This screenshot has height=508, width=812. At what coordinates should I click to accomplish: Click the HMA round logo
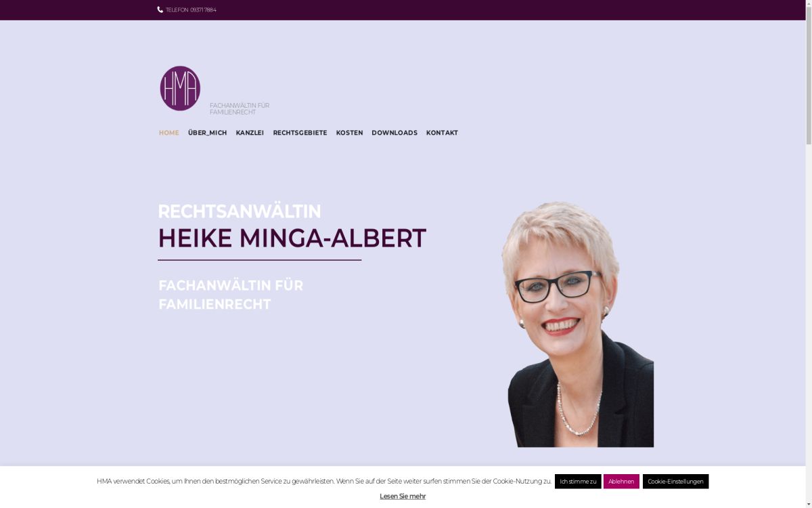180,88
